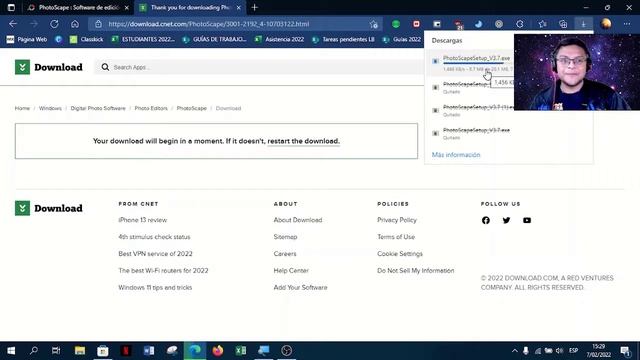Go to Home breadcrumb
Image resolution: width=640 pixels, height=360 pixels.
(x=22, y=108)
